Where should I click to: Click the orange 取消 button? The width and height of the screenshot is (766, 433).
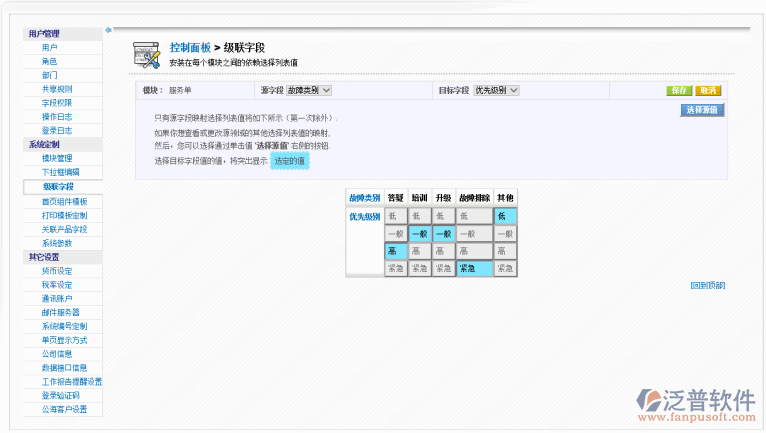[x=707, y=90]
